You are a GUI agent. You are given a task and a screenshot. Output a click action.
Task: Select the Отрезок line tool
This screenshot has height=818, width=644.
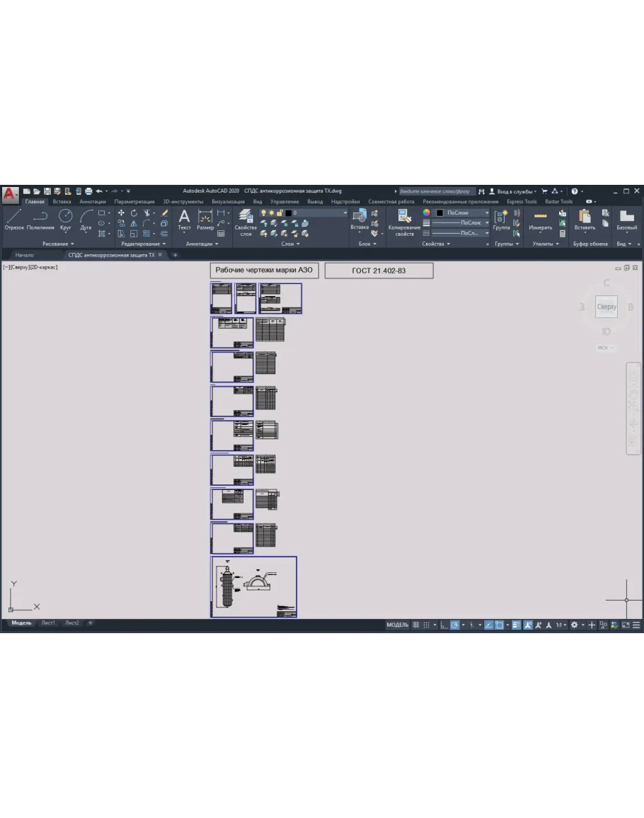(x=14, y=220)
